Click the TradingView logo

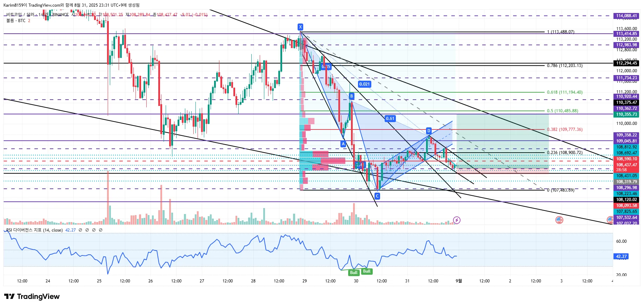coord(32,296)
